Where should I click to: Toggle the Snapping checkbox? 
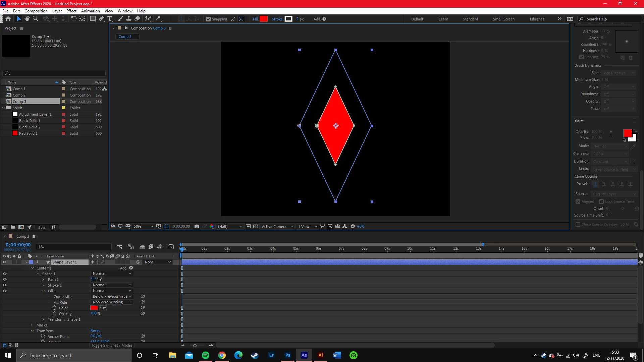tap(208, 19)
